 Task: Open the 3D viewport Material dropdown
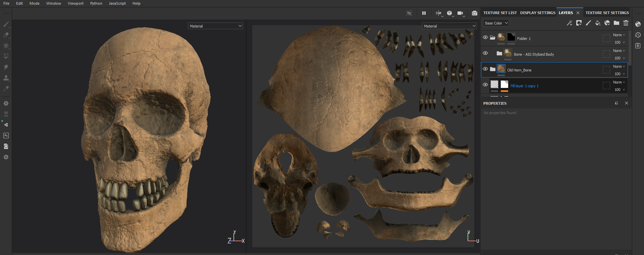[215, 26]
